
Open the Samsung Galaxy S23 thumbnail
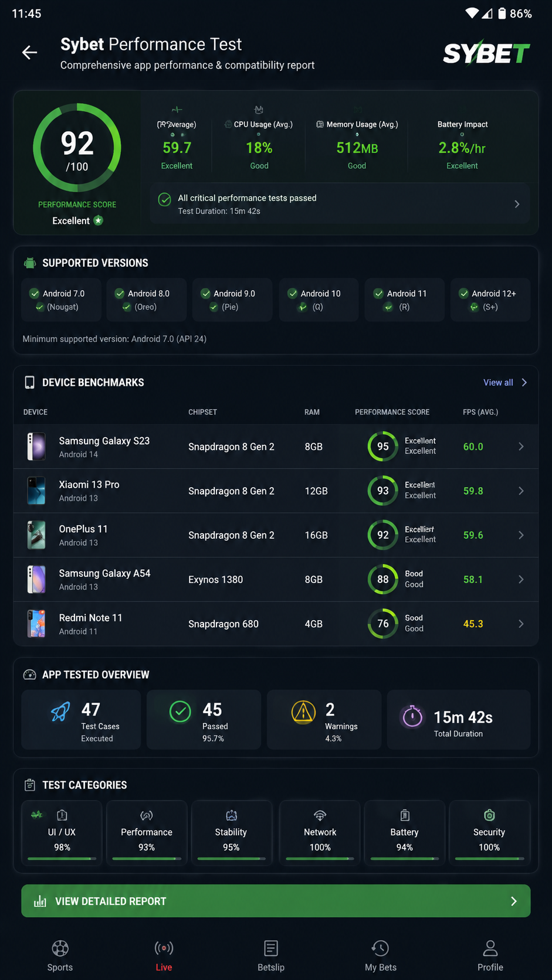36,447
